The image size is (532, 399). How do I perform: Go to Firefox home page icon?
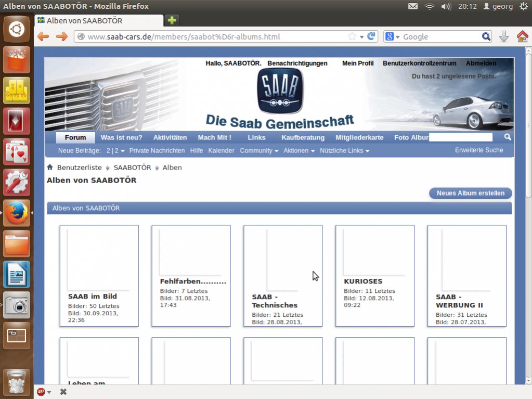[x=523, y=36]
